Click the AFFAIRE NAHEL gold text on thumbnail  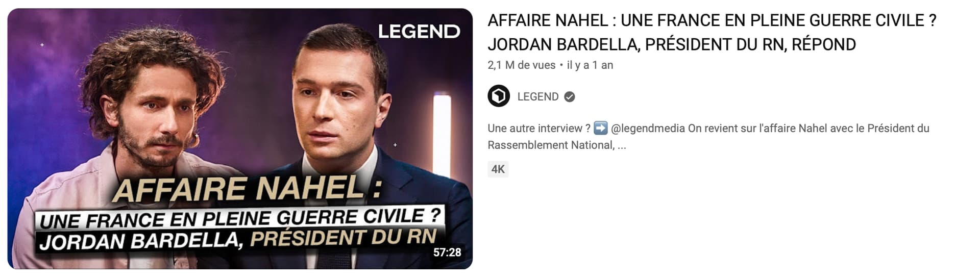[x=247, y=189]
